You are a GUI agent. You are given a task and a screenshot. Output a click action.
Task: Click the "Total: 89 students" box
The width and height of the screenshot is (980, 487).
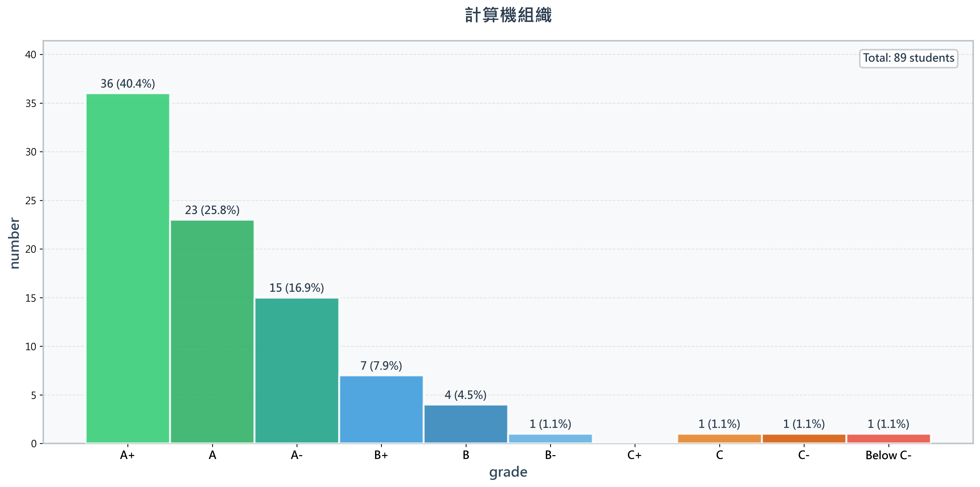[x=908, y=58]
